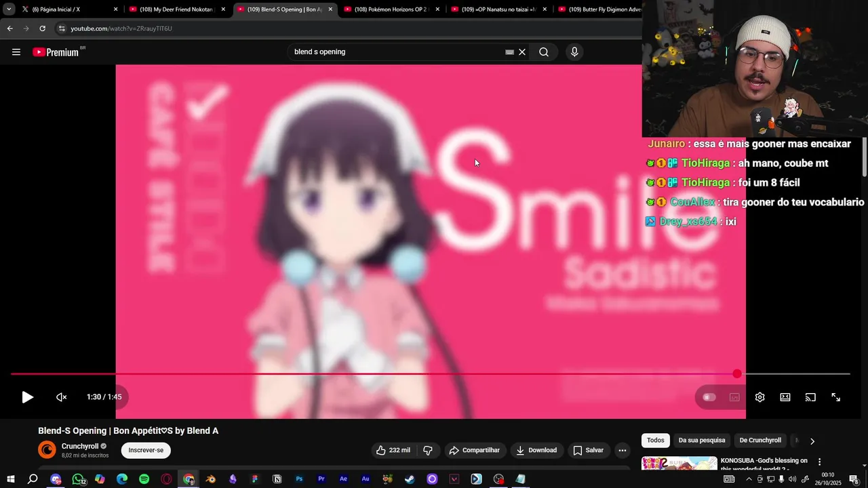This screenshot has height=488, width=868.
Task: Open more actions three-dot menu
Action: (623, 450)
